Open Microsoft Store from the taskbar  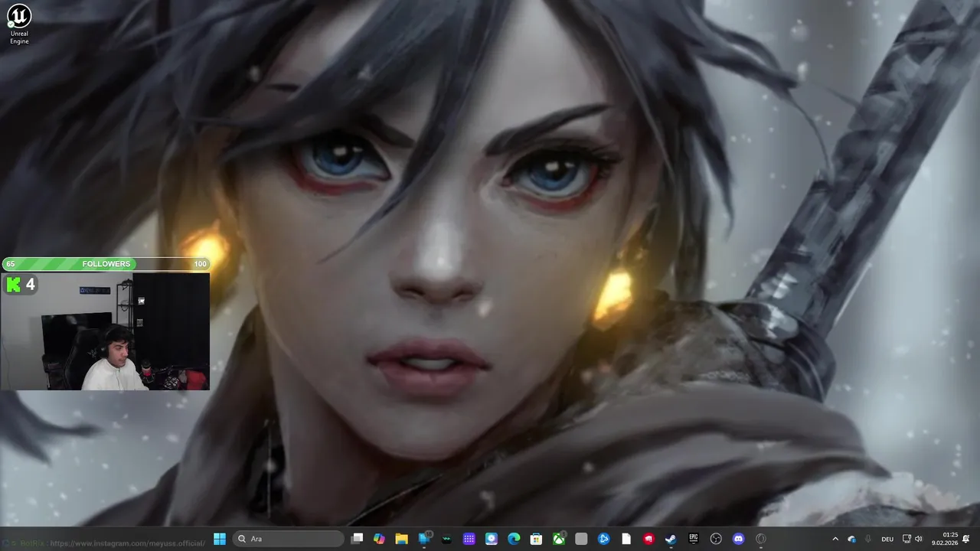click(x=536, y=539)
